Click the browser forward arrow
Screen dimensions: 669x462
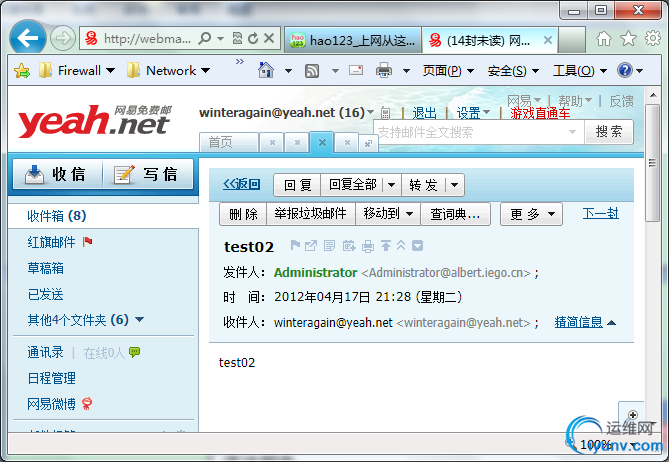(x=63, y=38)
